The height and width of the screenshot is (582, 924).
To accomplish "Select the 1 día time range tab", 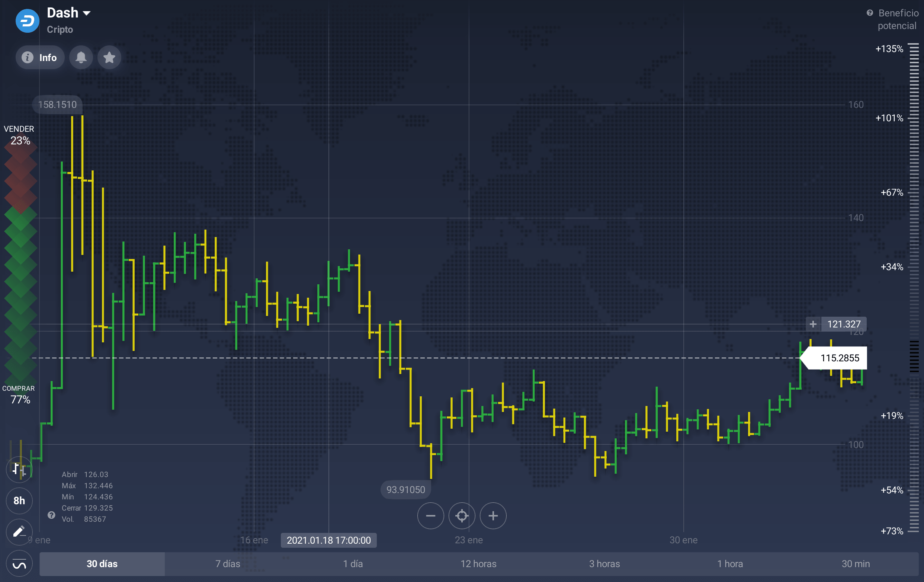I will tap(353, 564).
